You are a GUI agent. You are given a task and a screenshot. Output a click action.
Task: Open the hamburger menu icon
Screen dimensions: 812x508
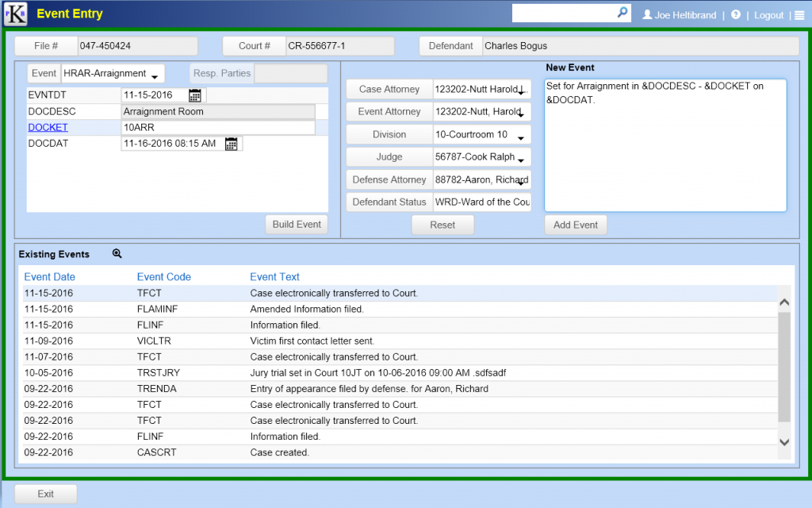[x=799, y=15]
